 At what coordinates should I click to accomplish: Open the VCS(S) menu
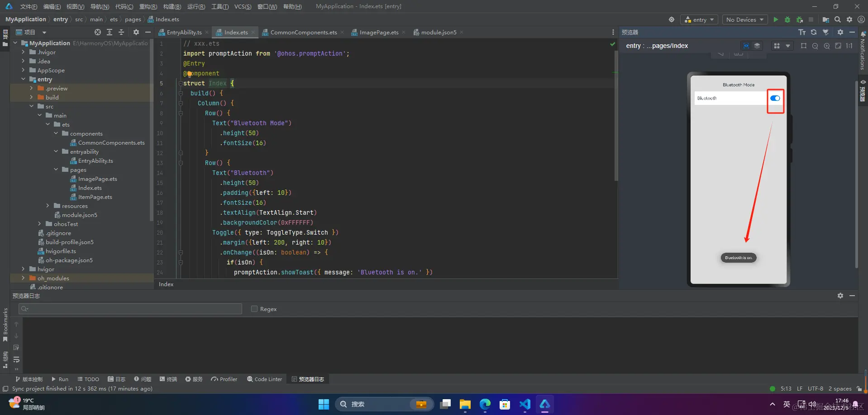(x=243, y=6)
